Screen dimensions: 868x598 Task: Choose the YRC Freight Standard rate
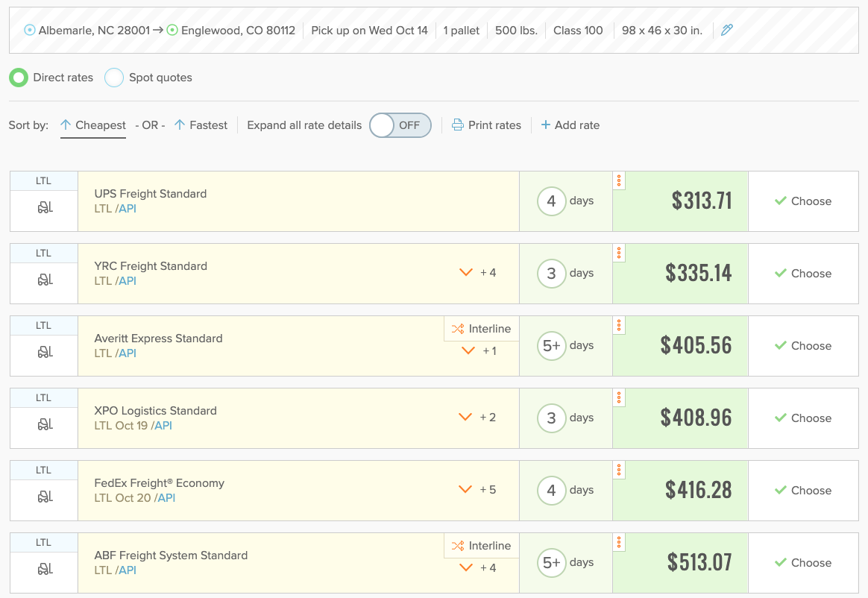tap(803, 274)
